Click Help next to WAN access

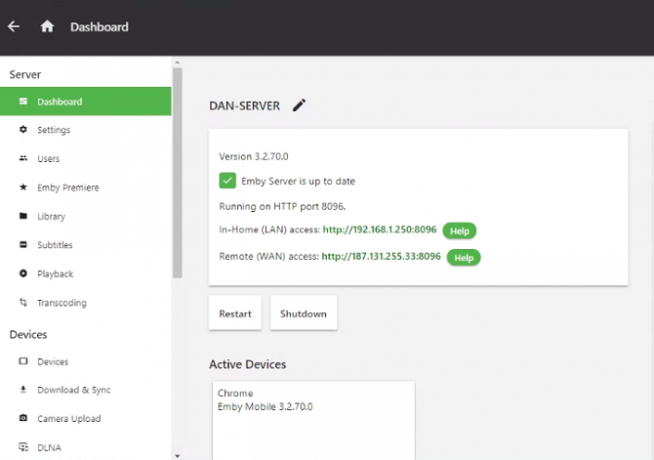(463, 257)
